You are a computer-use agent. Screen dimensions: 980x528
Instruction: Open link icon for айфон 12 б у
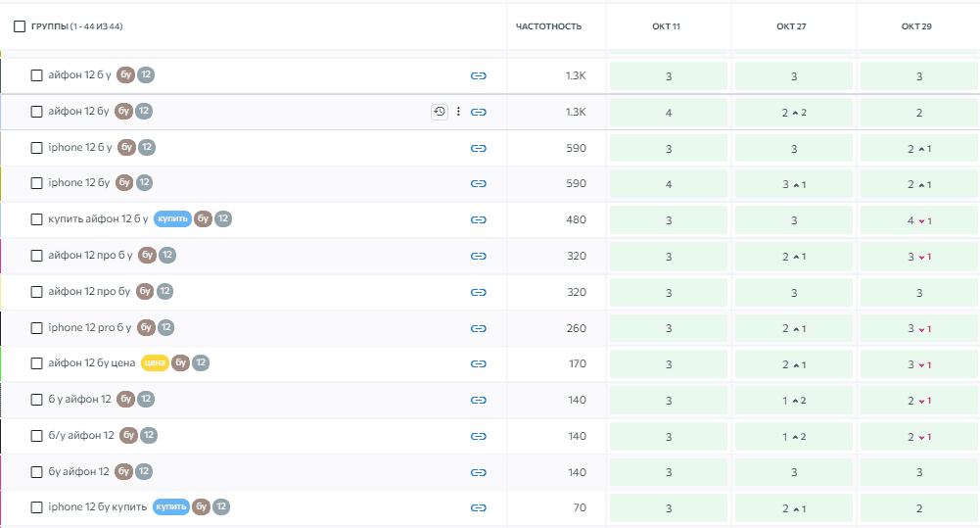[478, 75]
